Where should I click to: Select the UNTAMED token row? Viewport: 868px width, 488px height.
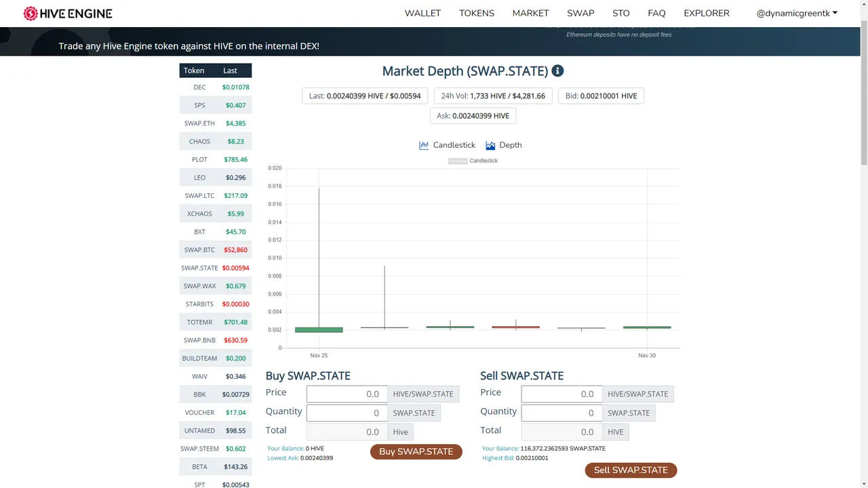(216, 430)
